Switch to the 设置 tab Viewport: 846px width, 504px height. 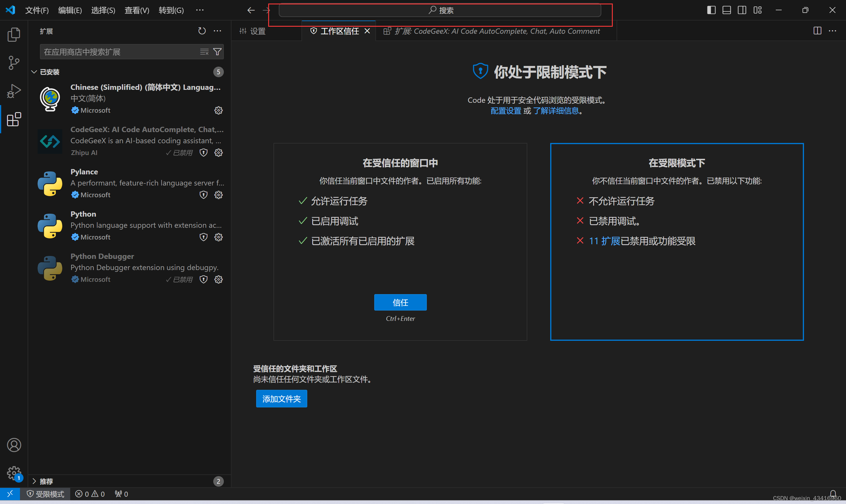pyautogui.click(x=266, y=31)
